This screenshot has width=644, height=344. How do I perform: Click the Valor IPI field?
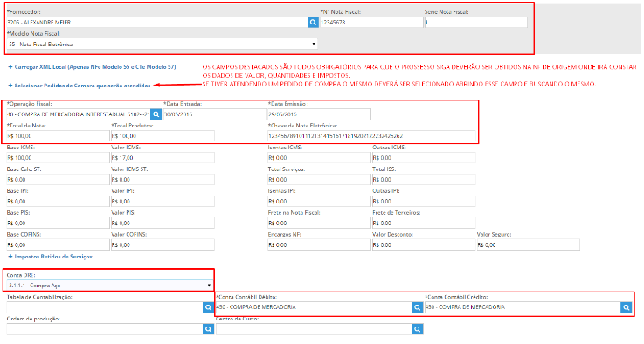163,201
